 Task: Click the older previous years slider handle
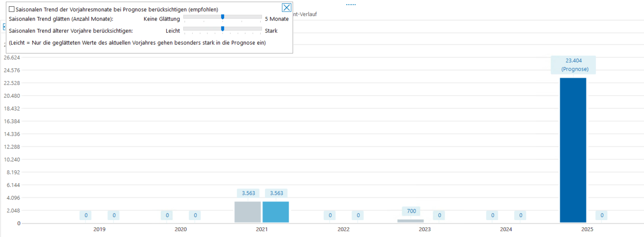click(x=223, y=29)
